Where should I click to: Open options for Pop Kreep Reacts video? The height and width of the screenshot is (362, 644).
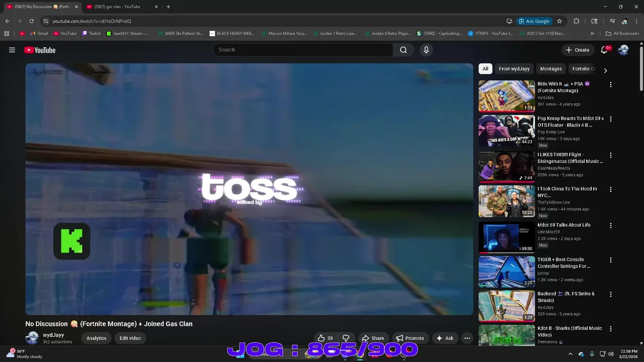tap(611, 119)
